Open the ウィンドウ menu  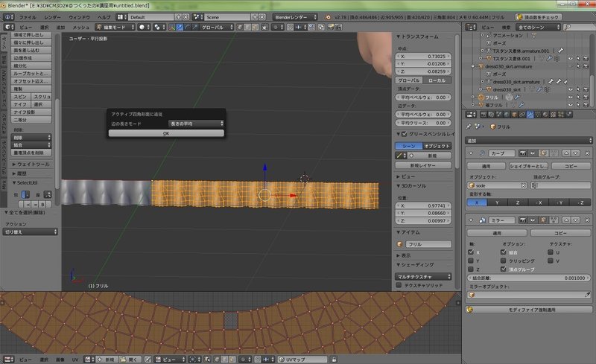click(79, 17)
